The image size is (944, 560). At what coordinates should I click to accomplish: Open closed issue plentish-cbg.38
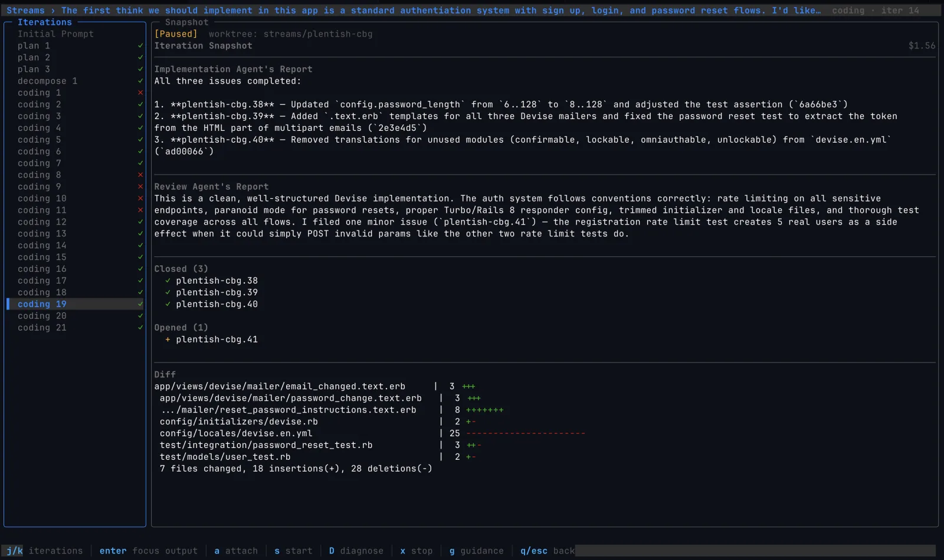tap(217, 281)
